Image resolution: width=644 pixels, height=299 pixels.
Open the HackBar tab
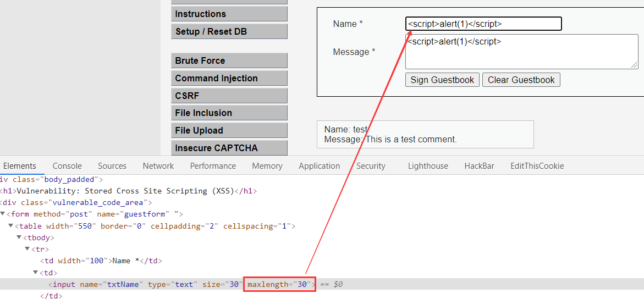[480, 166]
